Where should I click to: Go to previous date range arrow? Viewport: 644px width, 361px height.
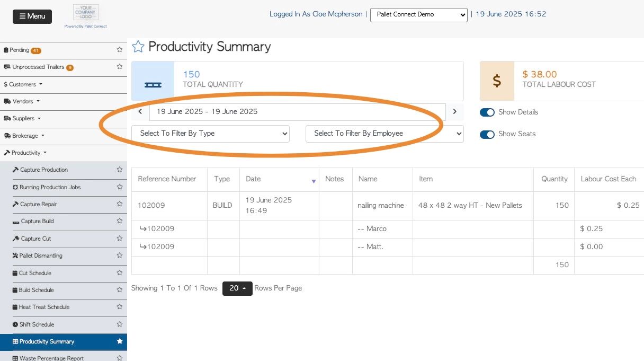coord(140,112)
